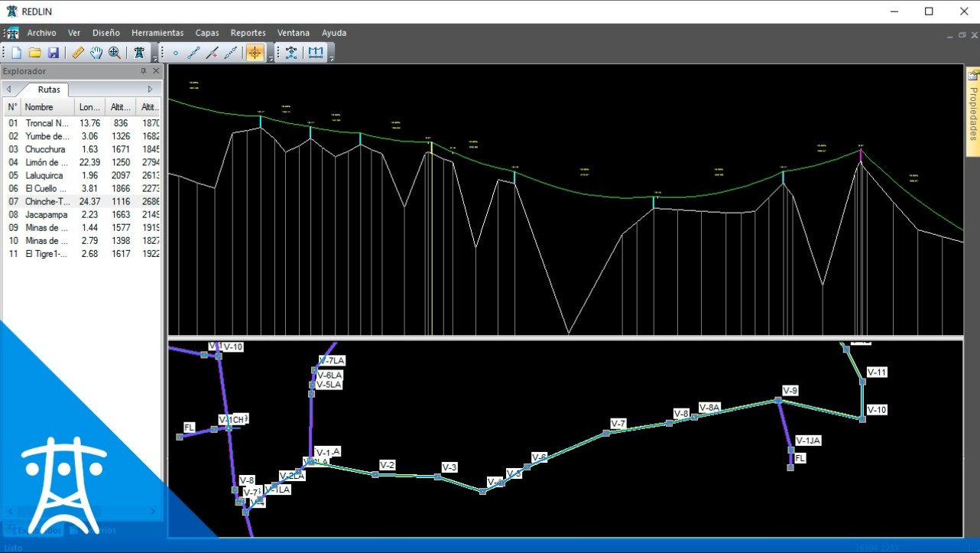Open the Capas menu
Viewport: 980px width, 553px height.
[x=207, y=33]
